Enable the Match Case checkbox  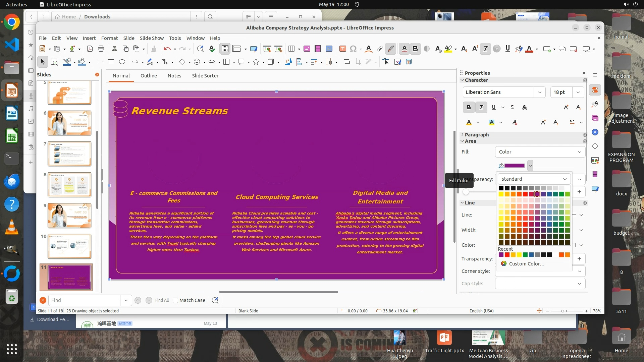[175, 300]
